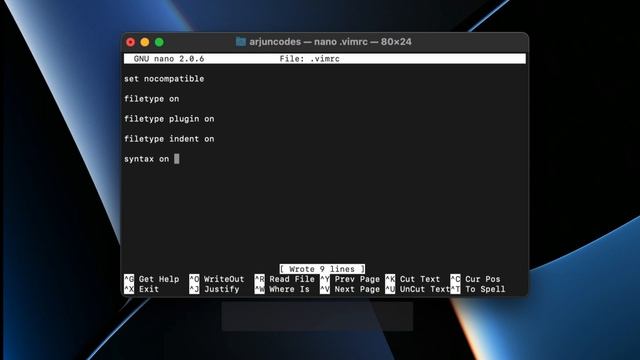This screenshot has width=640, height=360.
Task: Click the ^K Cut Text shortcut
Action: [413, 279]
